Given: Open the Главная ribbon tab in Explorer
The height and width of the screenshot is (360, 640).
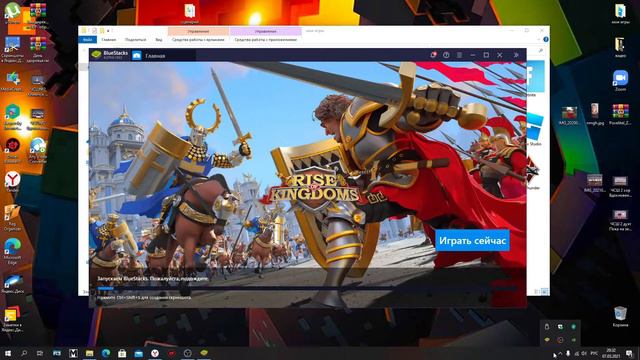Looking at the screenshot, I should [x=109, y=40].
